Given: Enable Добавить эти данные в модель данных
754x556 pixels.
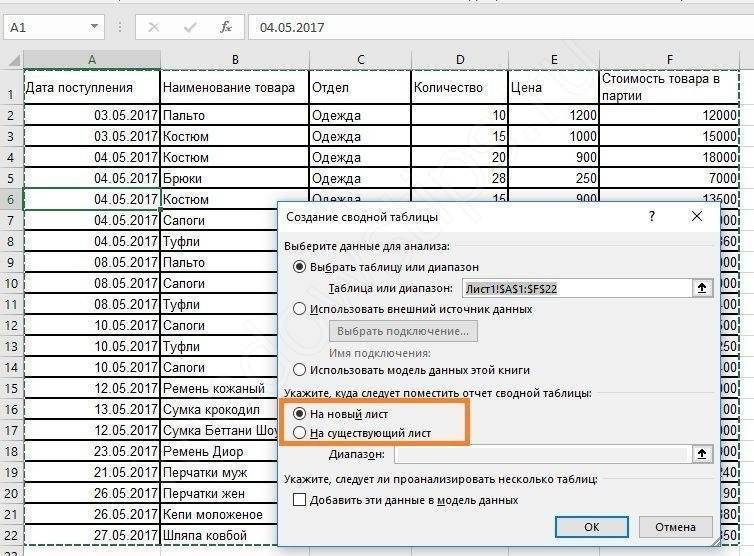Looking at the screenshot, I should [x=300, y=500].
